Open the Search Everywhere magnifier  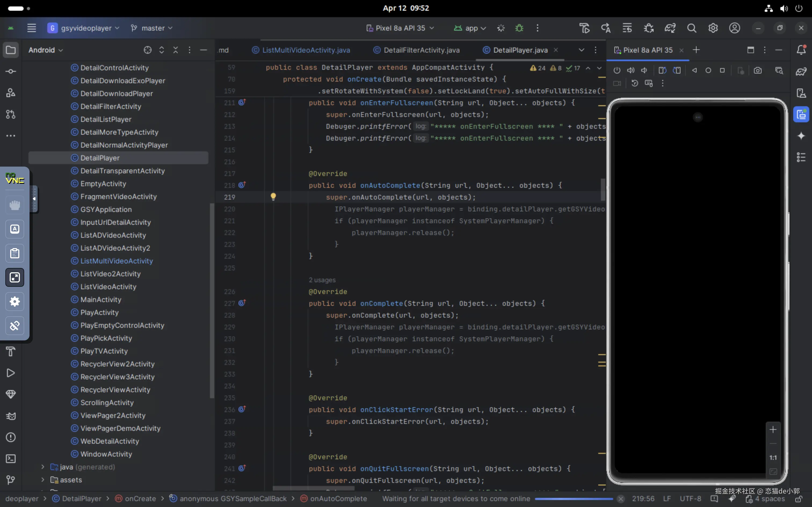pyautogui.click(x=691, y=28)
